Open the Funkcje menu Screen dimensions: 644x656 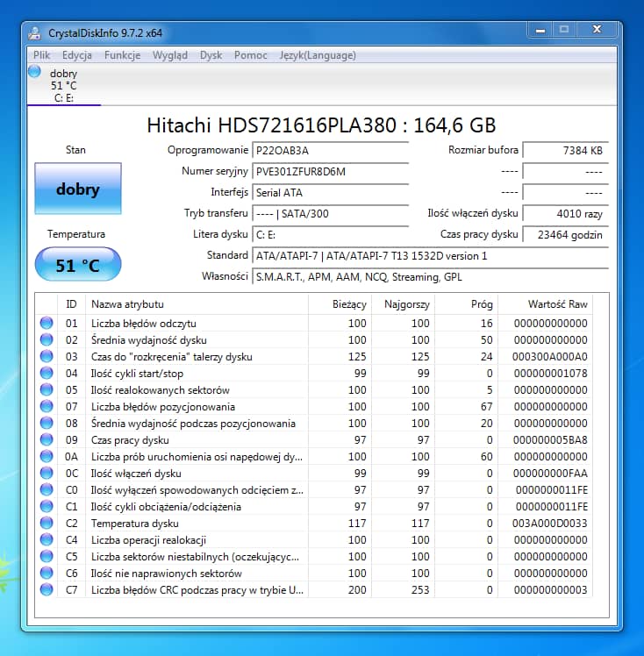point(122,55)
